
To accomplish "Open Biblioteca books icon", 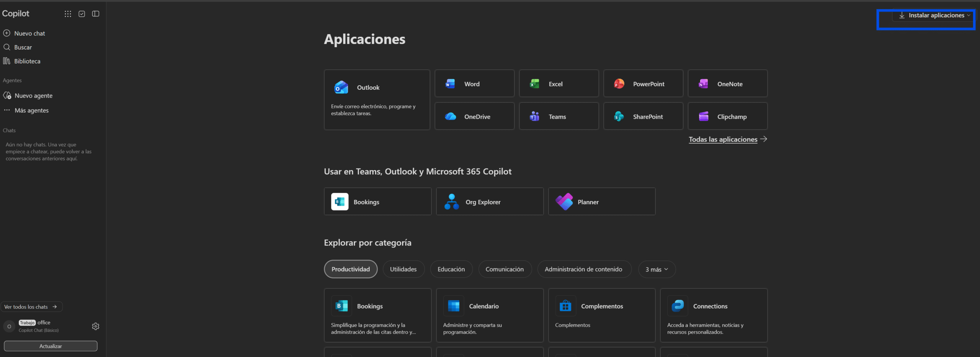I will tap(7, 61).
